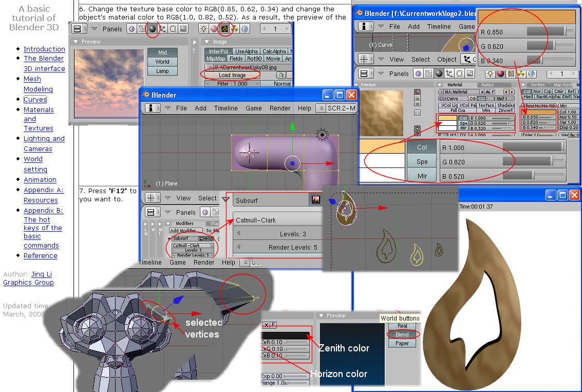This screenshot has height=392, width=582.
Task: Toggle the MipMap image option
Action: pos(216,59)
